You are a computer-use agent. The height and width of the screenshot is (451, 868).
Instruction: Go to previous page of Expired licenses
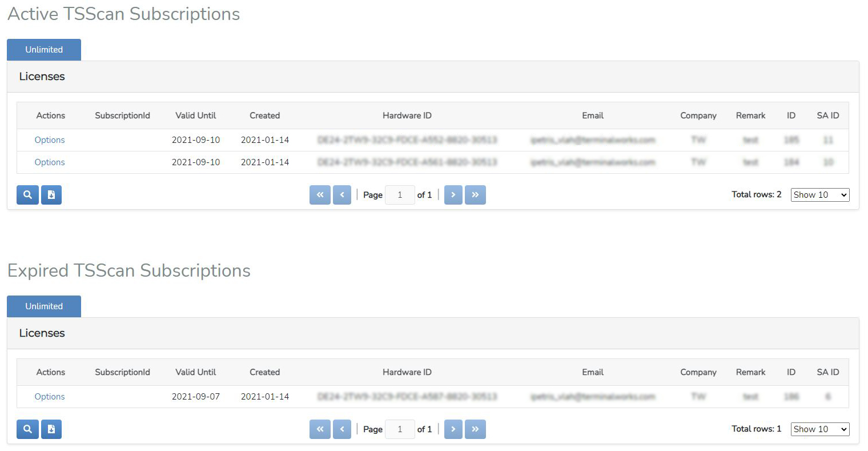(341, 429)
